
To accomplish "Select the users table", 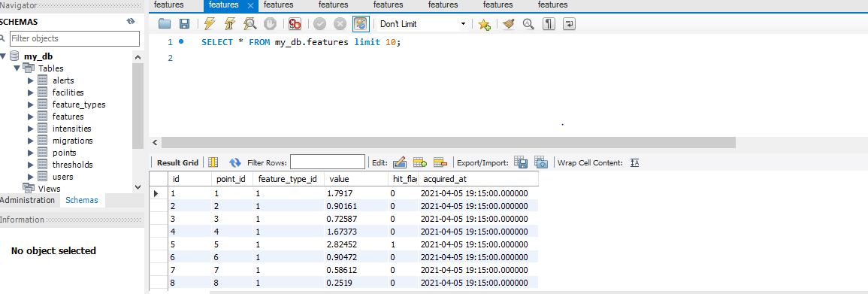I will click(x=62, y=177).
